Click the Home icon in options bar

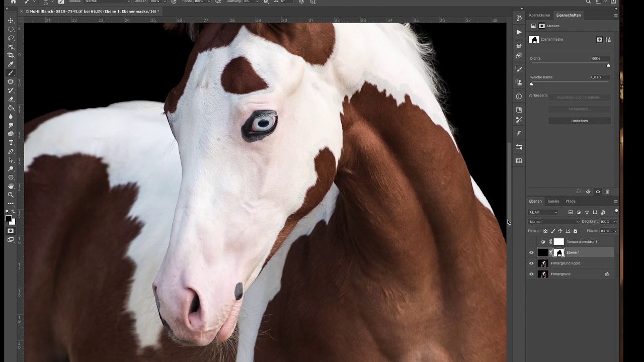pos(14,2)
